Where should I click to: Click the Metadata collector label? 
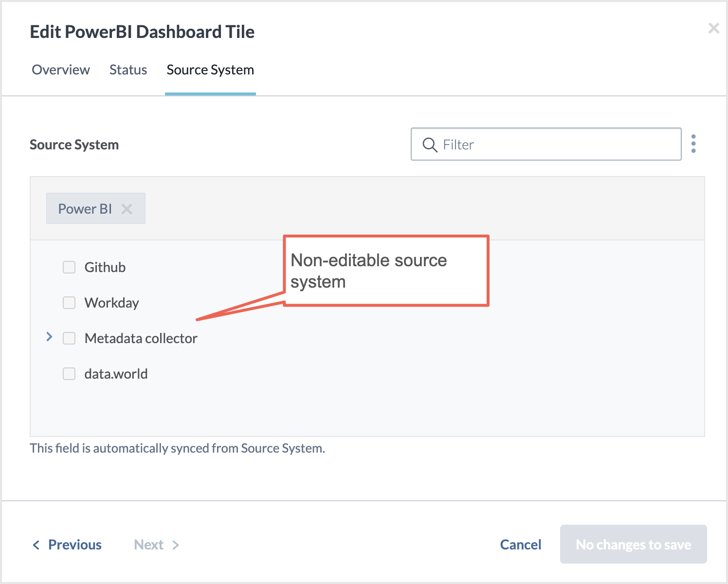coord(141,338)
